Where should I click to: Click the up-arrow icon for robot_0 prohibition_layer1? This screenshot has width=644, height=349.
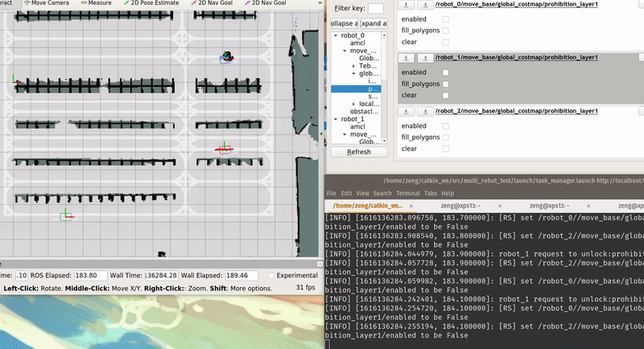pos(425,5)
